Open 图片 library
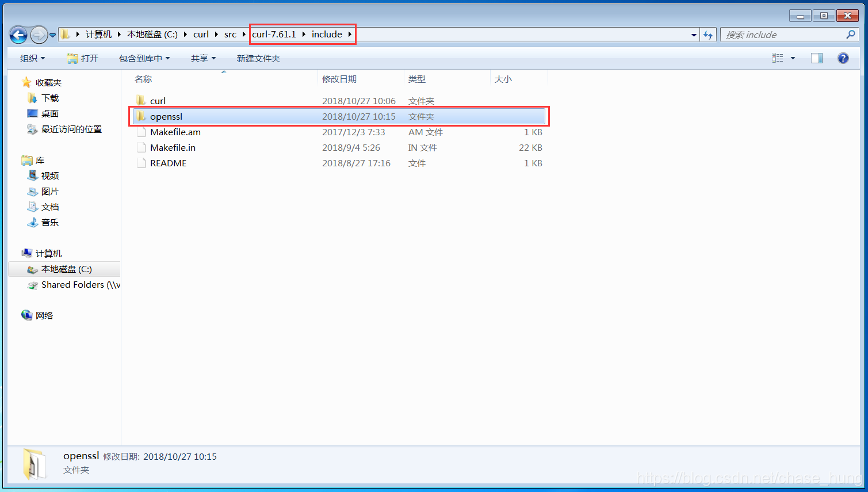The image size is (868, 492). click(50, 191)
